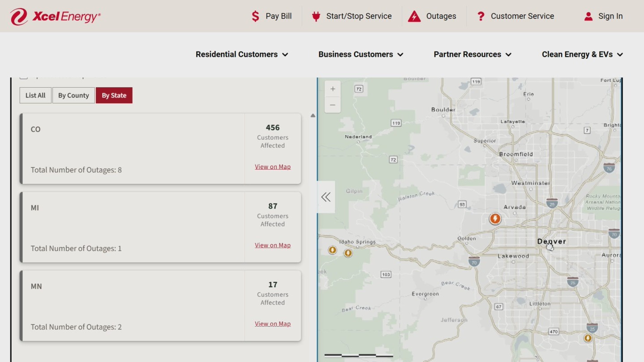Image resolution: width=644 pixels, height=362 pixels.
Task: Click the plug Start/Stop Service icon
Action: (x=316, y=17)
